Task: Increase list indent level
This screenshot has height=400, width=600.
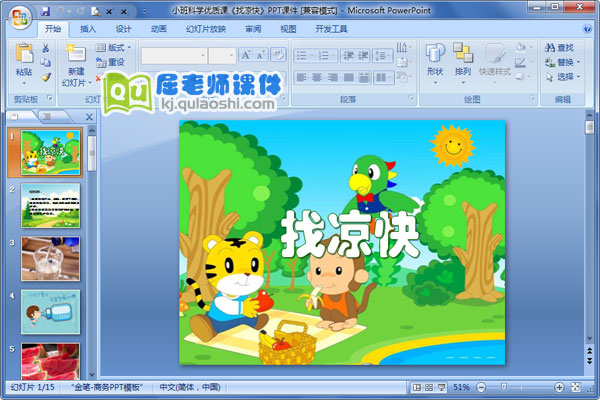Action: coord(363,56)
